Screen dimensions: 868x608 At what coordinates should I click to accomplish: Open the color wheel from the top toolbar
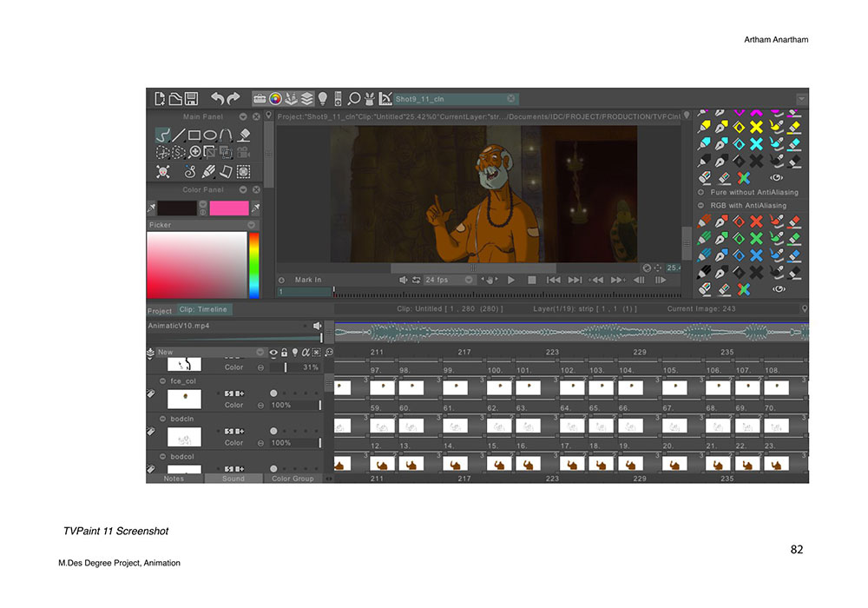click(x=273, y=99)
